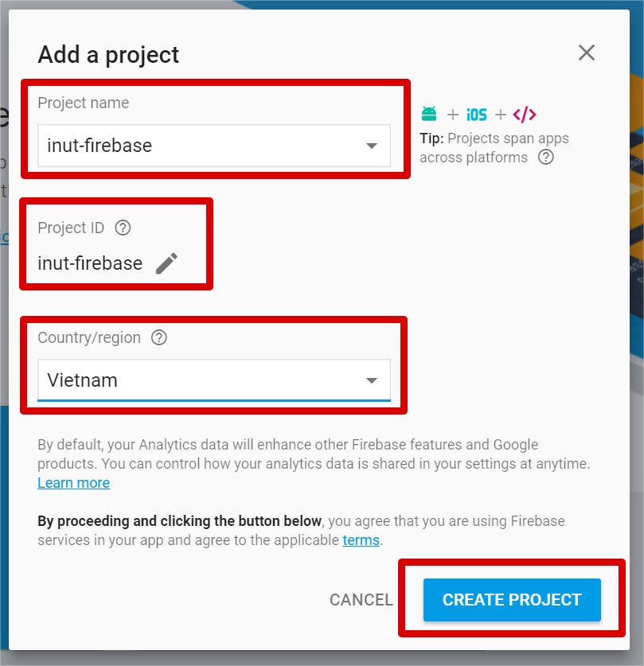Select the Country/region field showing Vietnam
644x666 pixels.
coord(199,380)
